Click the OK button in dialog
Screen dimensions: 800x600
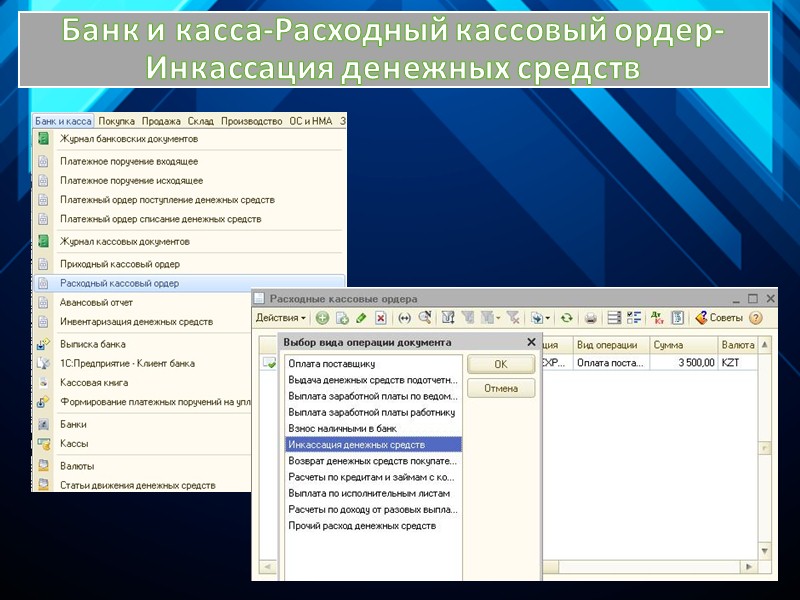click(501, 364)
